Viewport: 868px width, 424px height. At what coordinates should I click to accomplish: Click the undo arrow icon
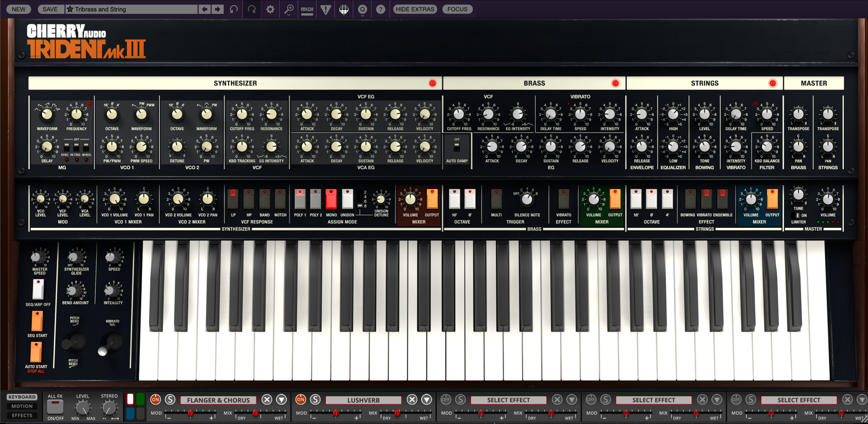pyautogui.click(x=234, y=9)
